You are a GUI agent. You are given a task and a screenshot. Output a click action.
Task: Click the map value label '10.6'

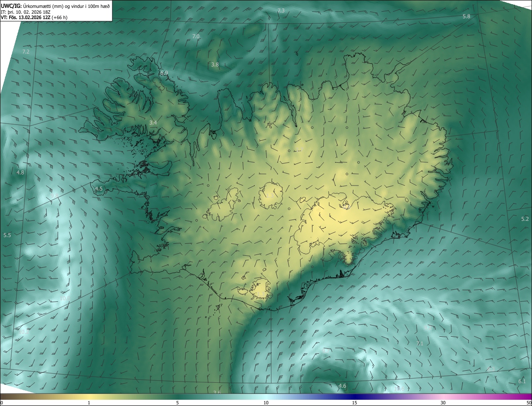pos(399,389)
